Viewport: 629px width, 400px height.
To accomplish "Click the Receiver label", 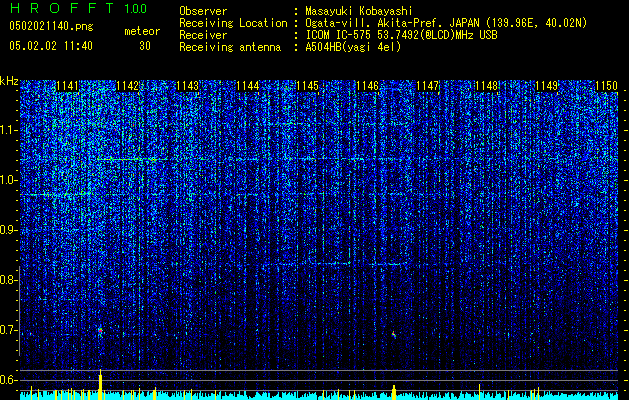I will [203, 35].
